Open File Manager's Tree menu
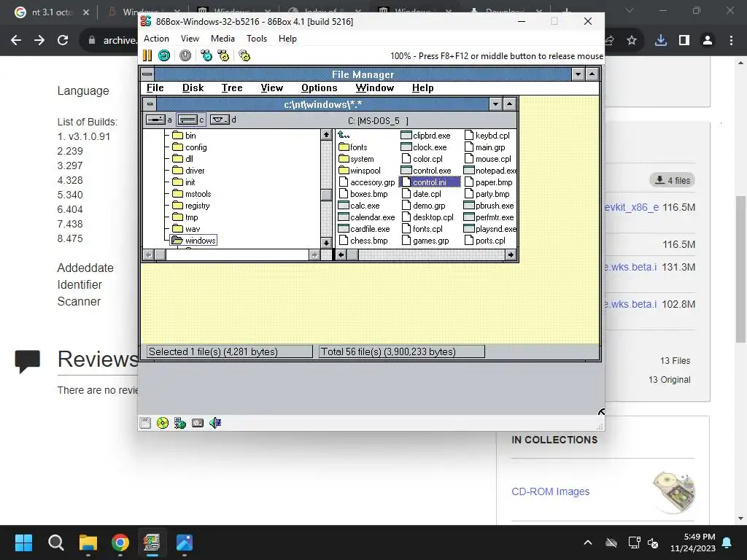Image resolution: width=747 pixels, height=560 pixels. tap(232, 87)
